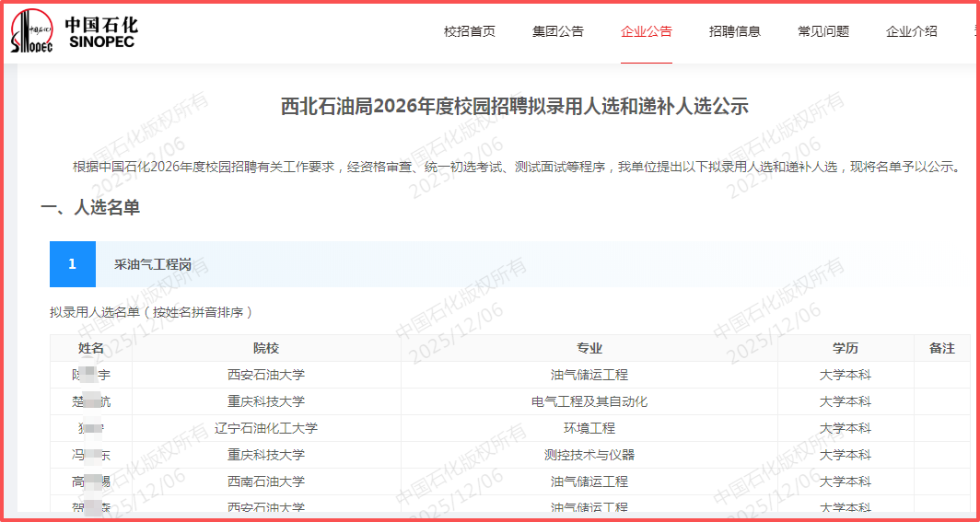Click 油气储运工程 in the 西南石油大学 row
Image resolution: width=980 pixels, height=522 pixels.
click(x=589, y=482)
